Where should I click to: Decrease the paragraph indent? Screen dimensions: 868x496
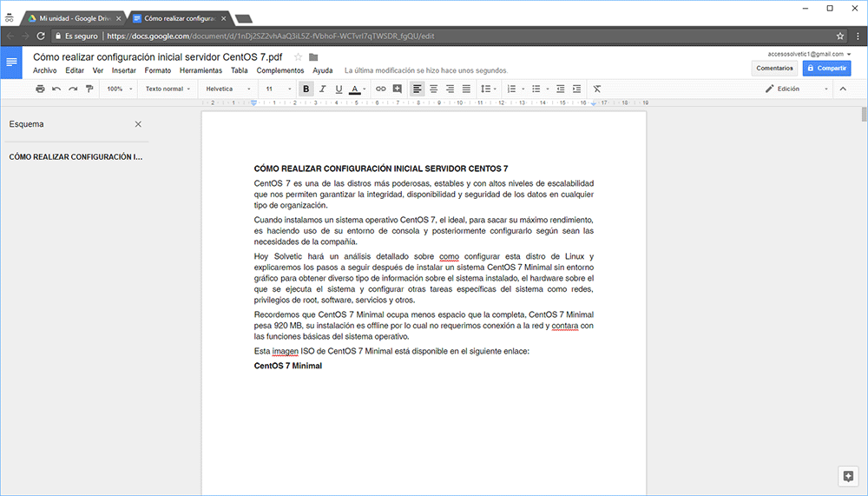(560, 89)
